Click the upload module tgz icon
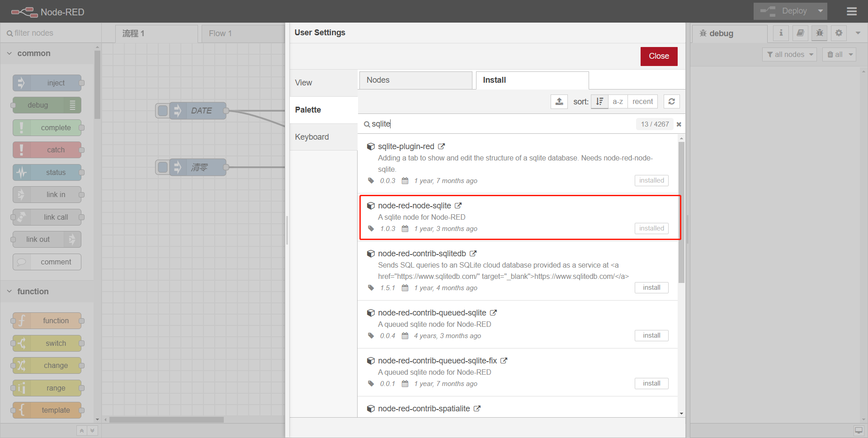Screen dimensions: 868x438 point(559,102)
